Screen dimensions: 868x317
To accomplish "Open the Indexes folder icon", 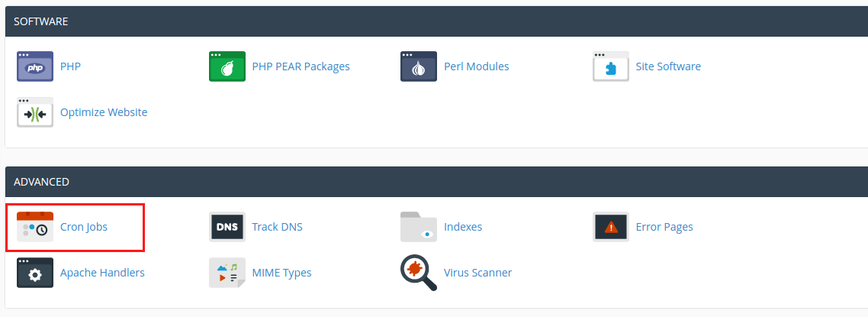I will (419, 227).
